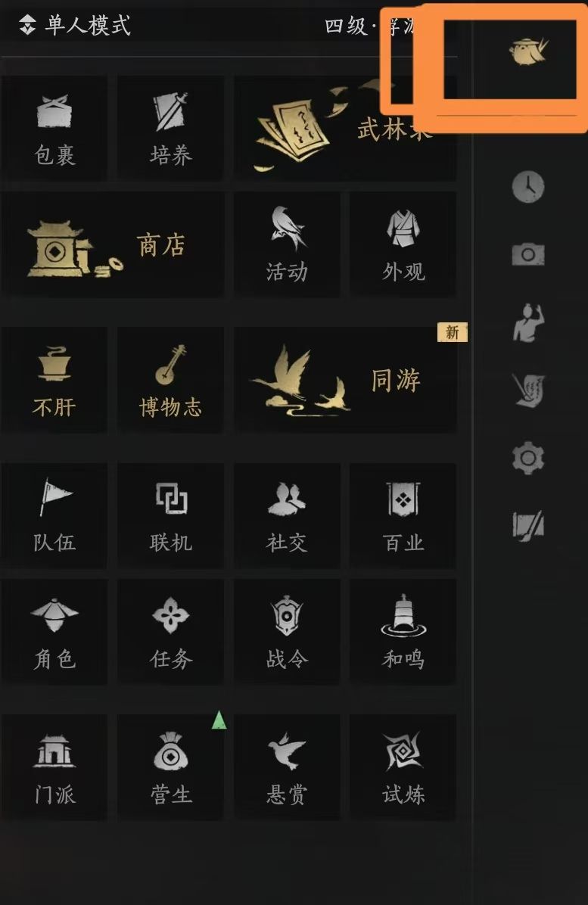The height and width of the screenshot is (905, 588).
Task: Open the 包裹 inventory bag
Action: [x=54, y=129]
